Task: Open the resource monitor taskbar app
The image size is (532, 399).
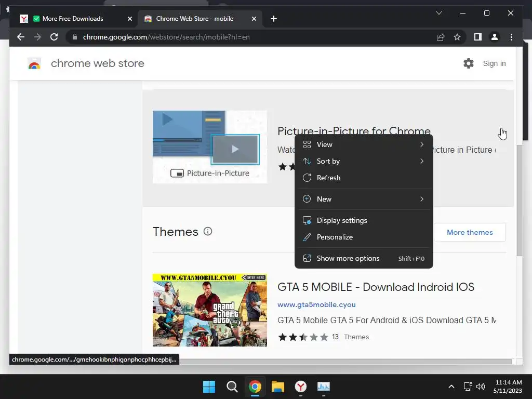Action: [x=323, y=387]
